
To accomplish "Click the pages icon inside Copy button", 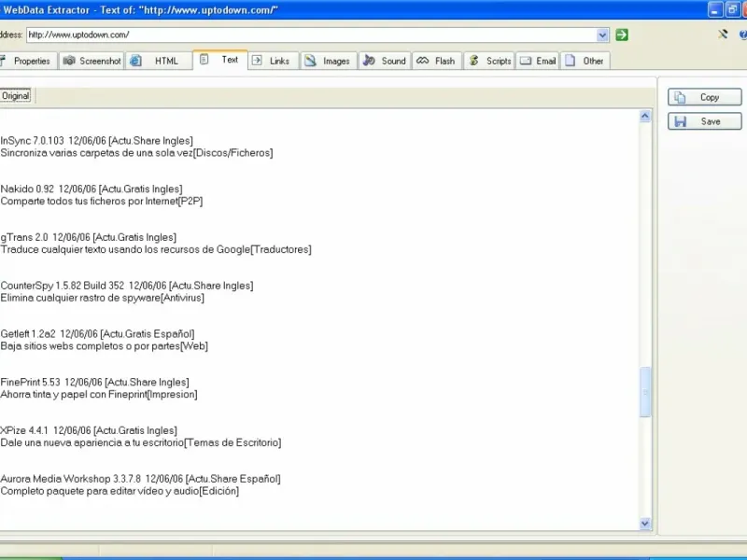I will coord(681,97).
